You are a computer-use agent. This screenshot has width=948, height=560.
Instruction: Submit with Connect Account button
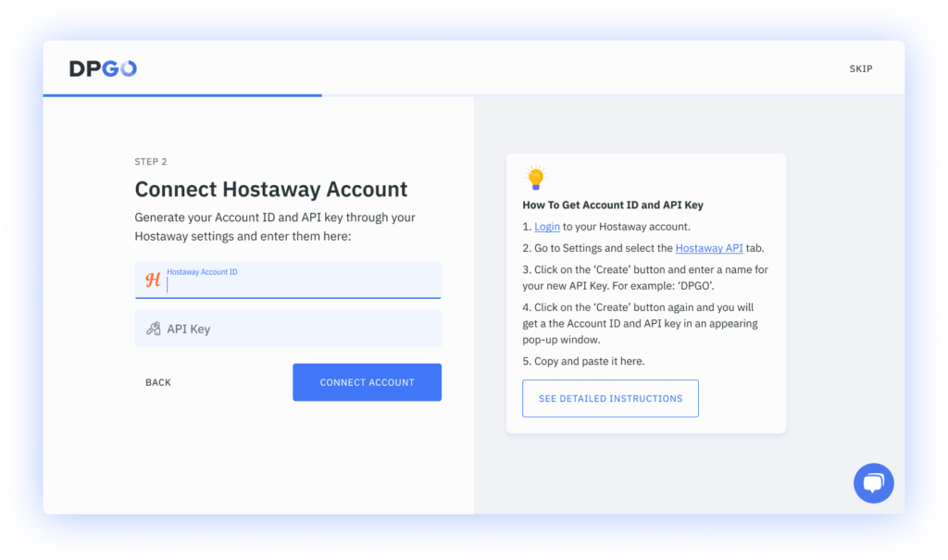[367, 382]
